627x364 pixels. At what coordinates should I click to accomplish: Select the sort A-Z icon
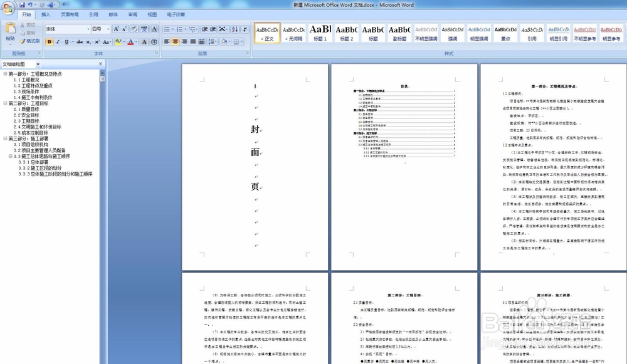pos(235,29)
